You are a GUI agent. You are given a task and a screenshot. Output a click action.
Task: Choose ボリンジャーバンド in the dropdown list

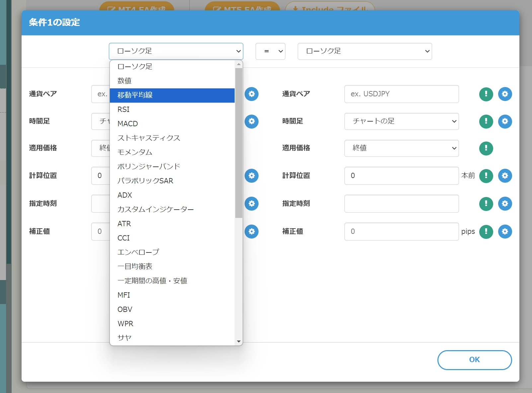click(x=172, y=166)
